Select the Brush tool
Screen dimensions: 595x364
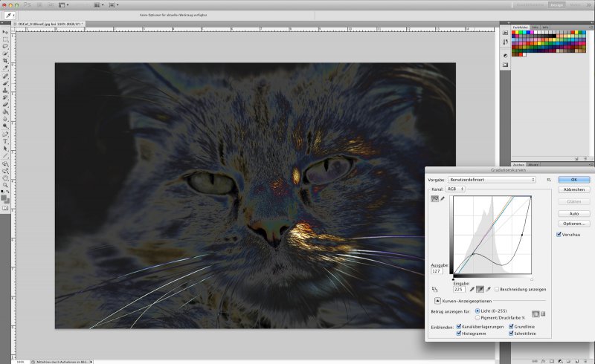pyautogui.click(x=5, y=83)
